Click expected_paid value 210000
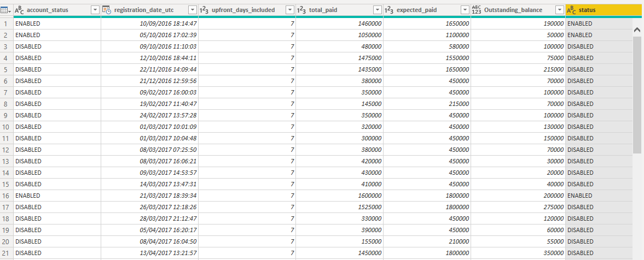The height and width of the screenshot is (260, 644). pyautogui.click(x=457, y=241)
